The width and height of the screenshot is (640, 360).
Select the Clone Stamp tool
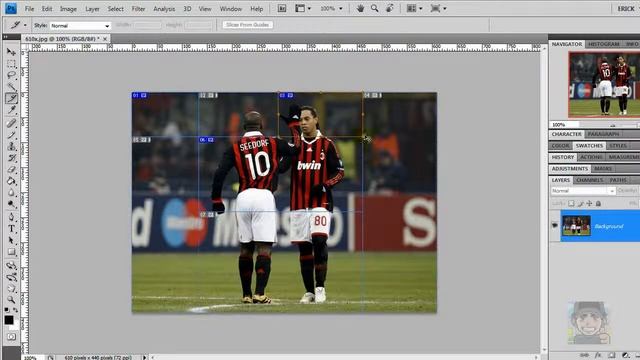11,146
